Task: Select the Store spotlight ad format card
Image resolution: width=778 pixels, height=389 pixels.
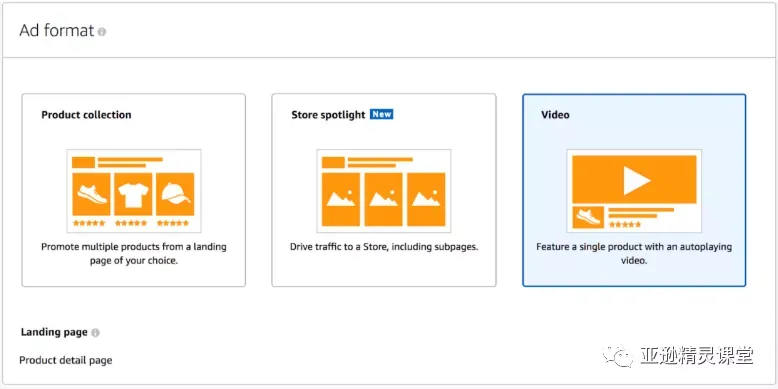Action: pyautogui.click(x=384, y=190)
